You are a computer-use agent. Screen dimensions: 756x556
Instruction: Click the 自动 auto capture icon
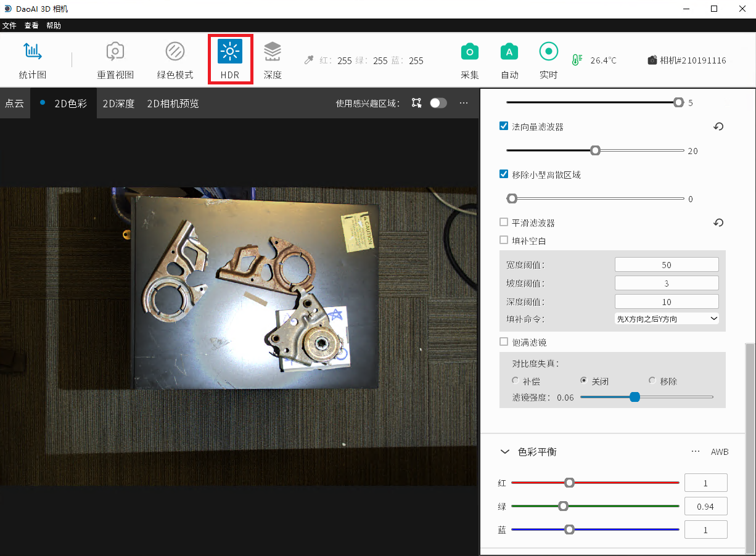click(x=509, y=52)
